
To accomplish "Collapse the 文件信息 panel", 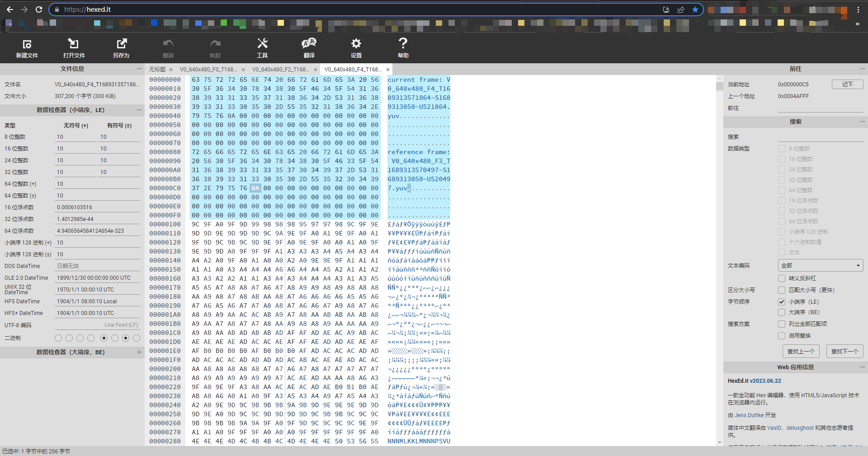I will coord(139,69).
